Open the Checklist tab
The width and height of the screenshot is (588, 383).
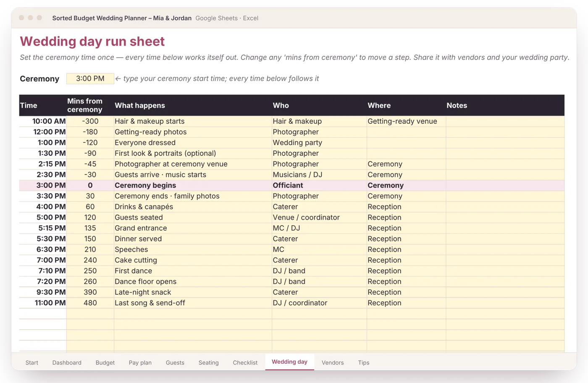(245, 362)
